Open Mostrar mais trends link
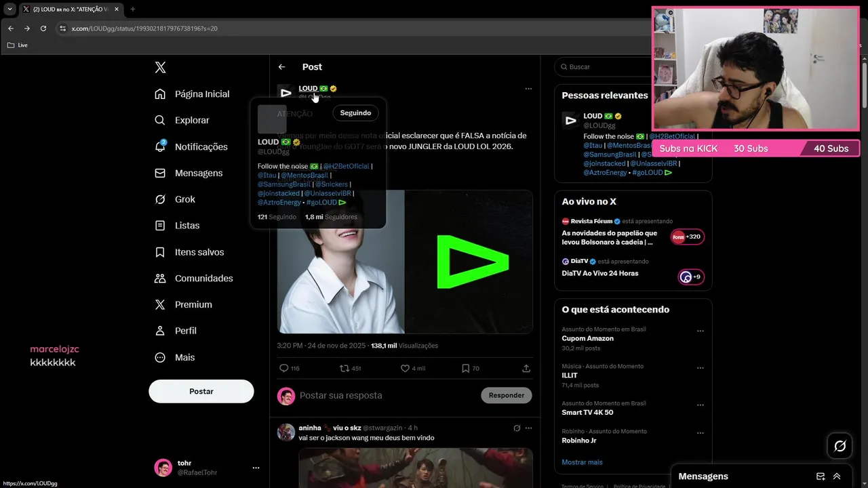 point(582,462)
